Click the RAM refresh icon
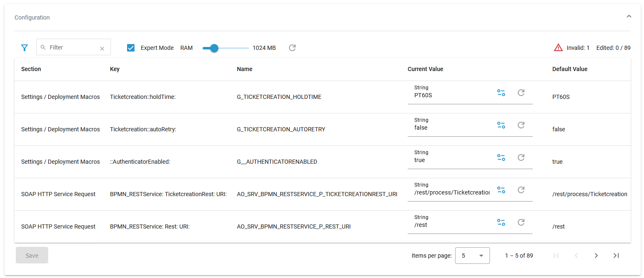 click(292, 48)
